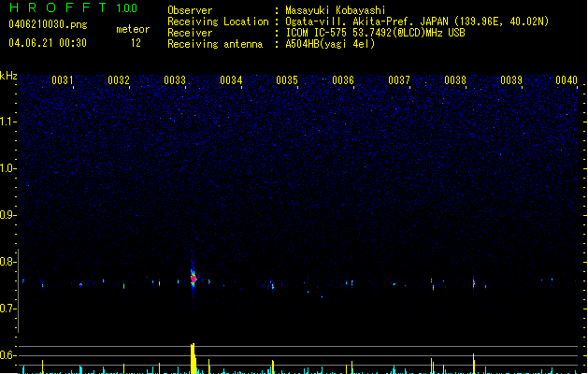Click time marker 0040
The image size is (588, 374).
[x=566, y=80]
